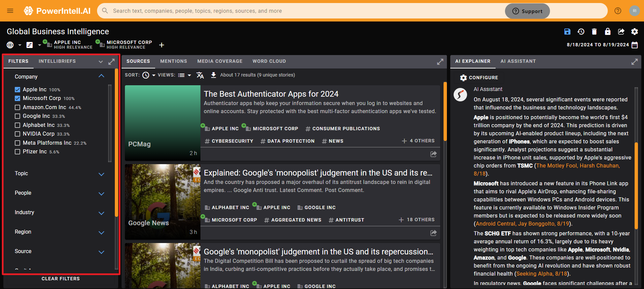The width and height of the screenshot is (644, 289).
Task: Open the Views dropdown arrow
Action: tap(189, 76)
